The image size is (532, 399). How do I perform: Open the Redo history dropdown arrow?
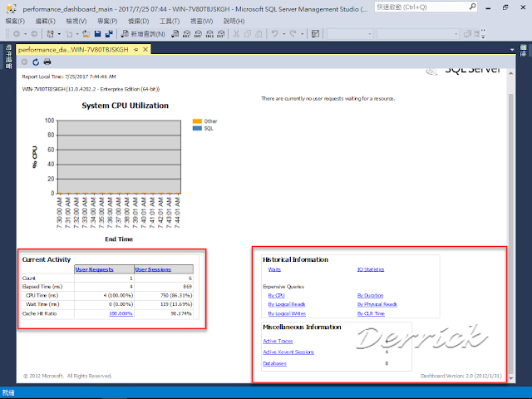[302, 34]
